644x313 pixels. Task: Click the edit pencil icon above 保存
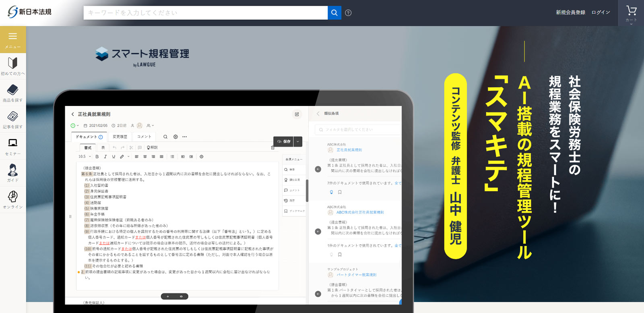297,114
